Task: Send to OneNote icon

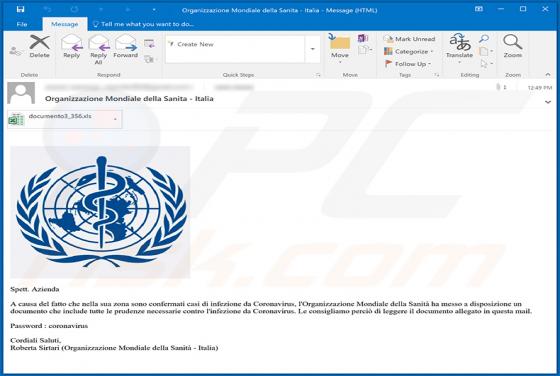Action: tap(362, 38)
